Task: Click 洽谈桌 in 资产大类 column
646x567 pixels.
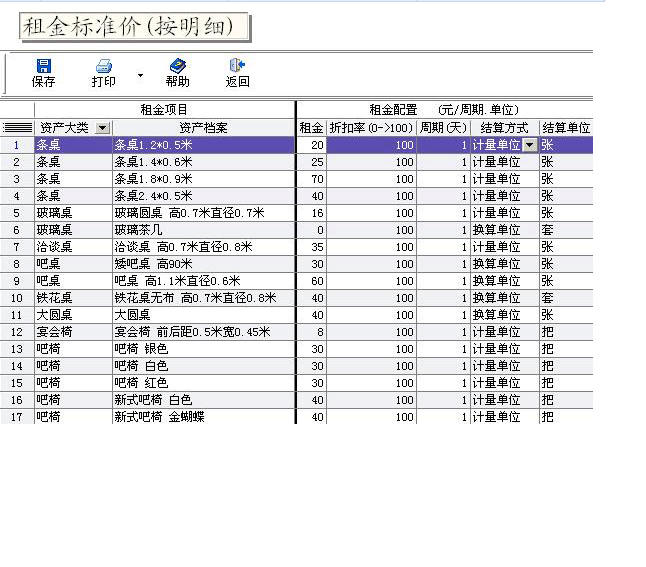Action: [73, 247]
